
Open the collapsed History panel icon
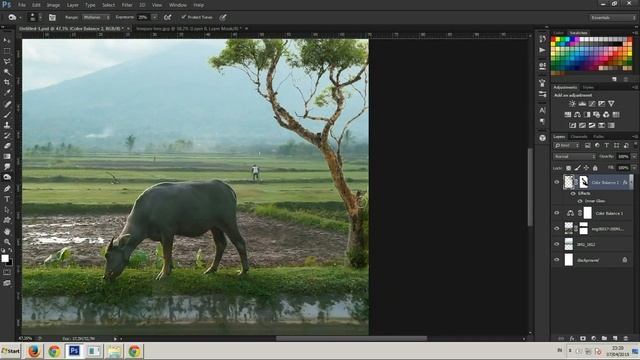[x=542, y=39]
